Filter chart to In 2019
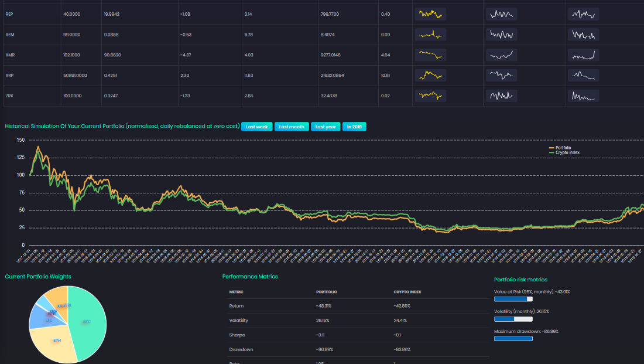Screen dimensions: 644x364 pyautogui.click(x=354, y=127)
